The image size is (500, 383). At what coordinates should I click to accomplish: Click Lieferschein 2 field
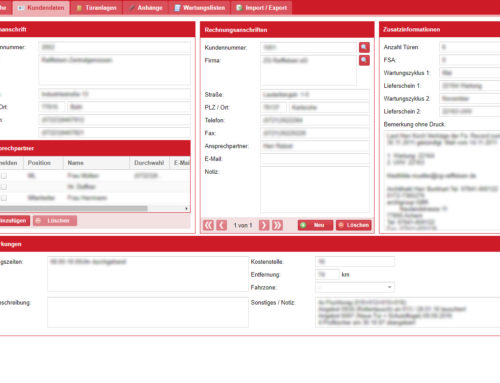click(470, 111)
